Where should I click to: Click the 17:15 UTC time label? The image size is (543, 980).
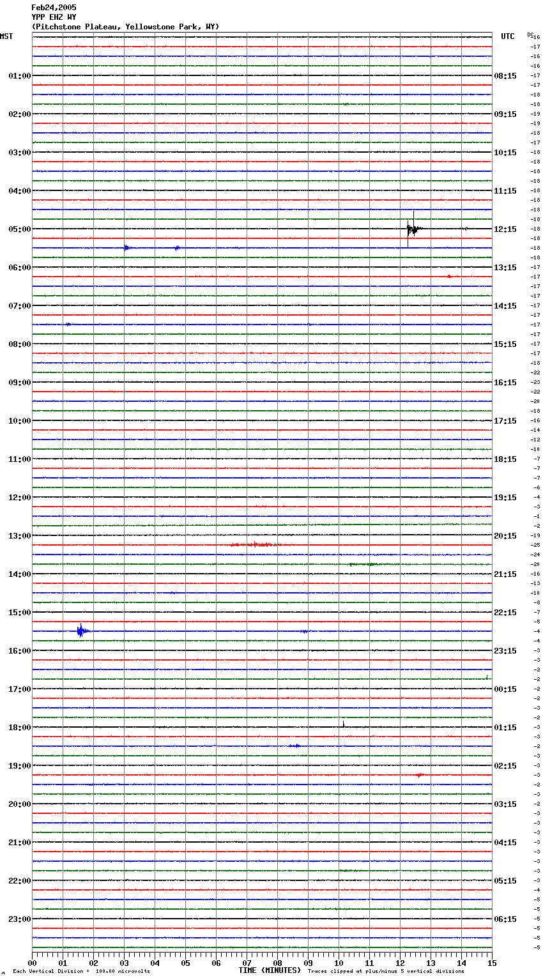click(x=505, y=421)
